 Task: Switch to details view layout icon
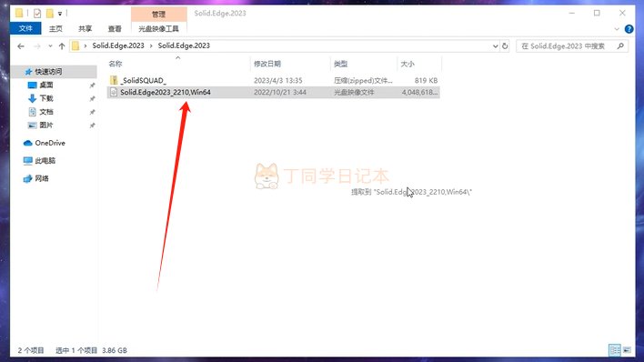coord(615,350)
